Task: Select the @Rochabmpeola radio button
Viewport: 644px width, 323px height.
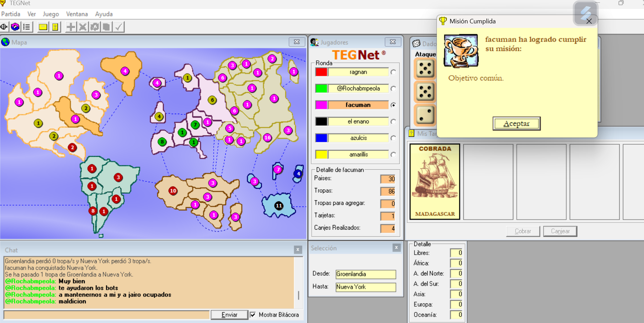Action: click(393, 89)
